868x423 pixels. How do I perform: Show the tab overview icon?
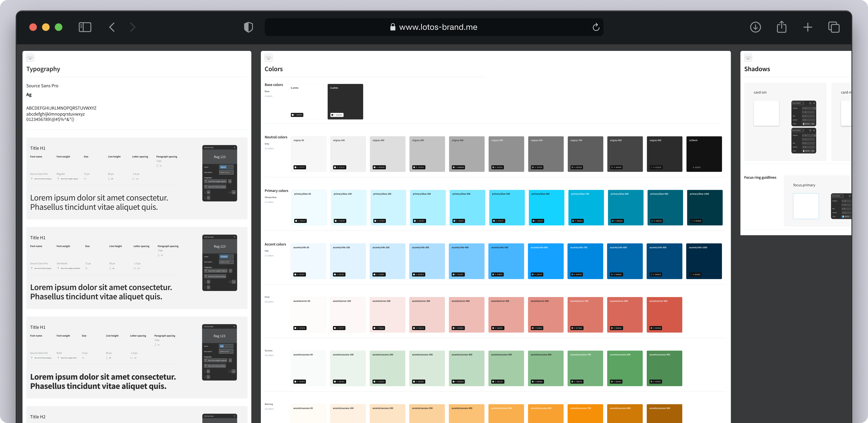pyautogui.click(x=834, y=27)
